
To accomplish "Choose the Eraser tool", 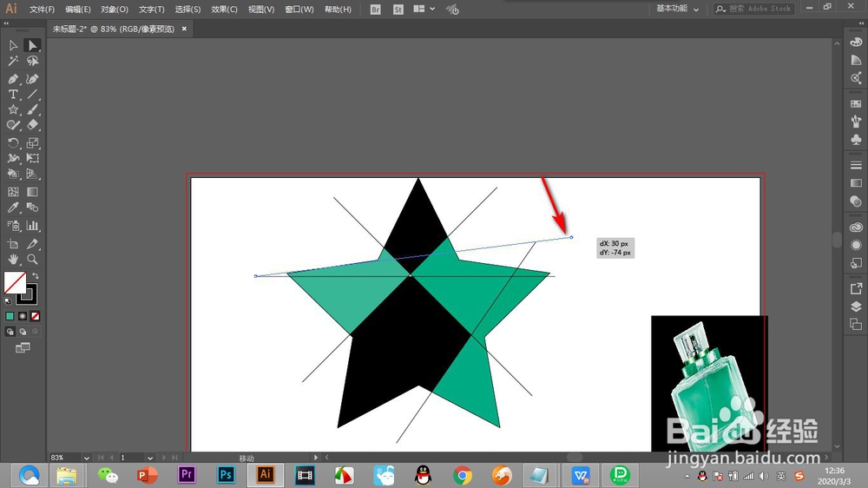I will [x=33, y=125].
